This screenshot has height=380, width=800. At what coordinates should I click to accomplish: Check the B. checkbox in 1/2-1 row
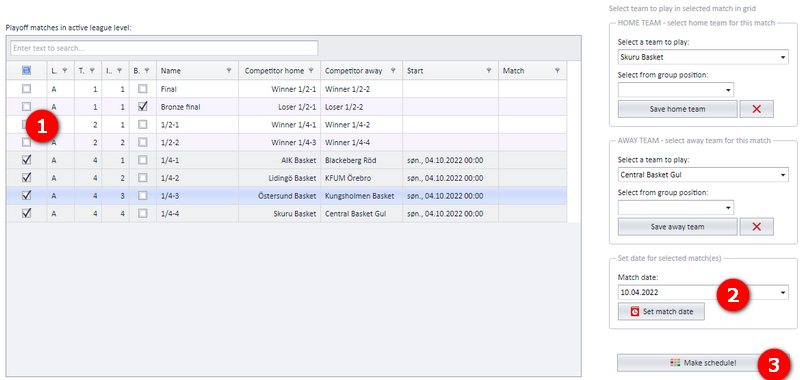143,124
